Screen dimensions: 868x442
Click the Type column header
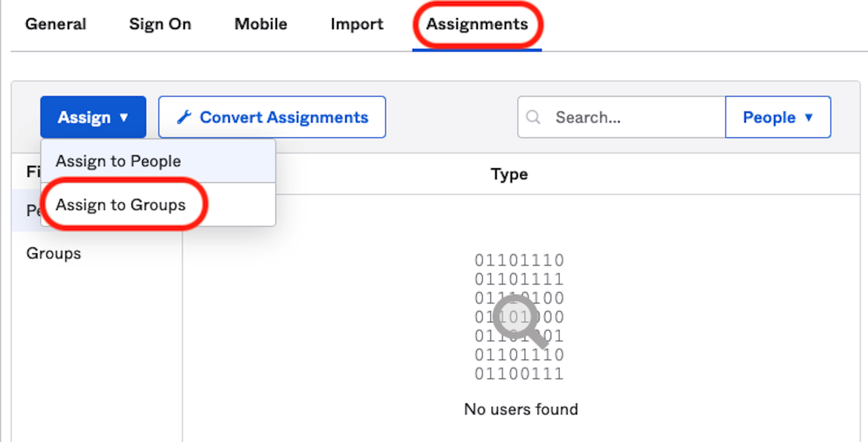509,174
